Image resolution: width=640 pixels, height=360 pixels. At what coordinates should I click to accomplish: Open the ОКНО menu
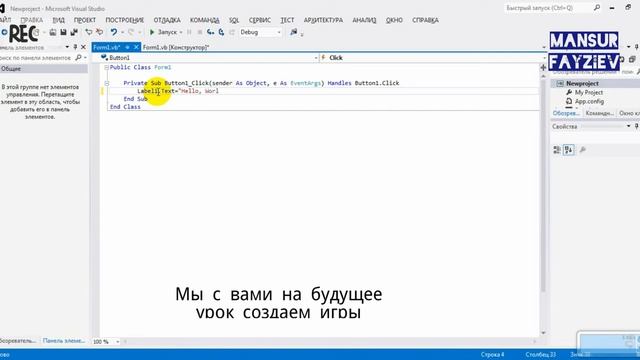click(x=394, y=20)
